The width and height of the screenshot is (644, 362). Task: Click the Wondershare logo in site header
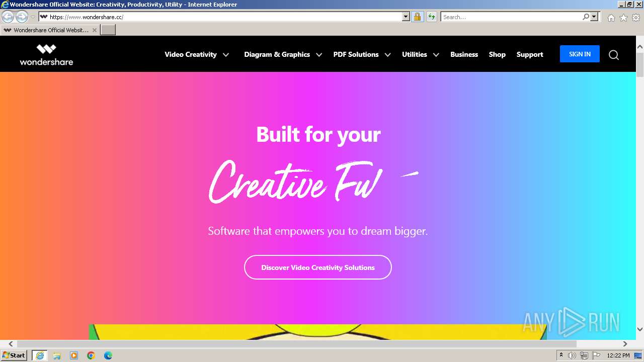click(x=46, y=55)
